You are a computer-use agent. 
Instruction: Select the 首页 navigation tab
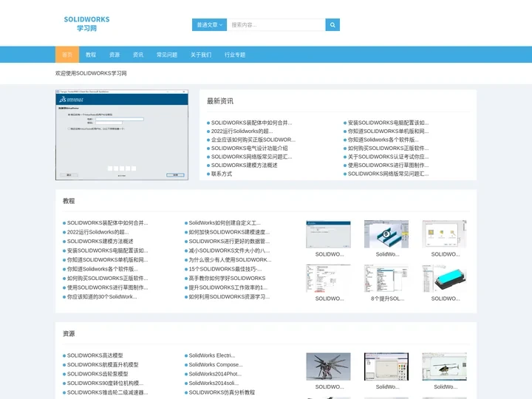tap(67, 55)
